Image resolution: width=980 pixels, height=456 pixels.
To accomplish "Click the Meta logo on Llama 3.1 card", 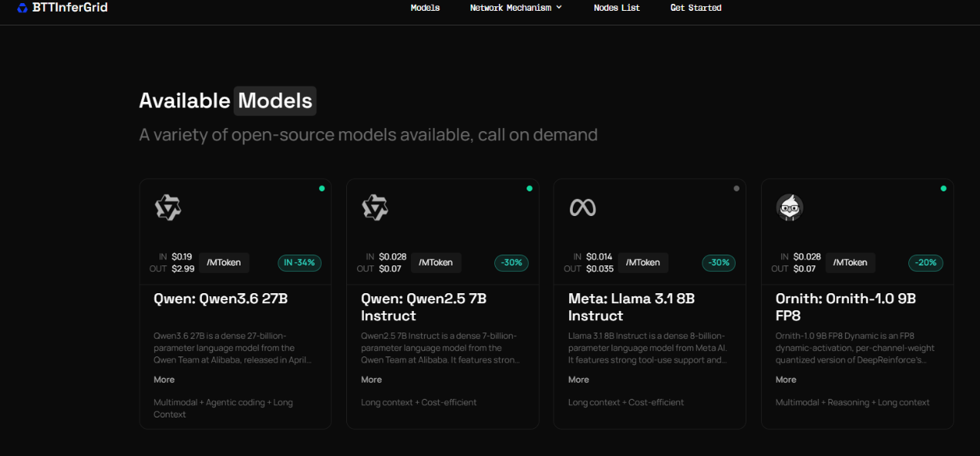I will (582, 208).
